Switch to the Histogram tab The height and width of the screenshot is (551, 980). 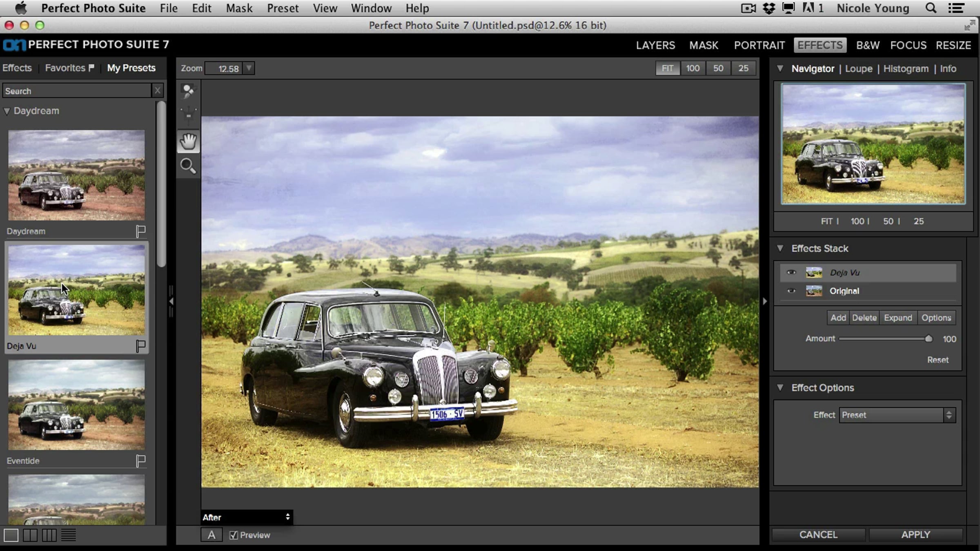point(906,69)
